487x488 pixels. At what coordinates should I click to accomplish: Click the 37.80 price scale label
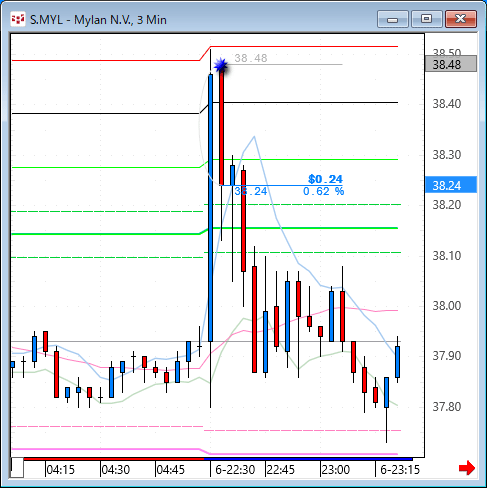(447, 407)
